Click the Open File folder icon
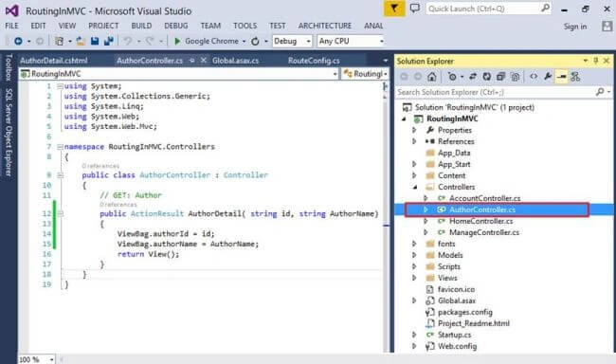This screenshot has width=616, height=364. [x=81, y=41]
